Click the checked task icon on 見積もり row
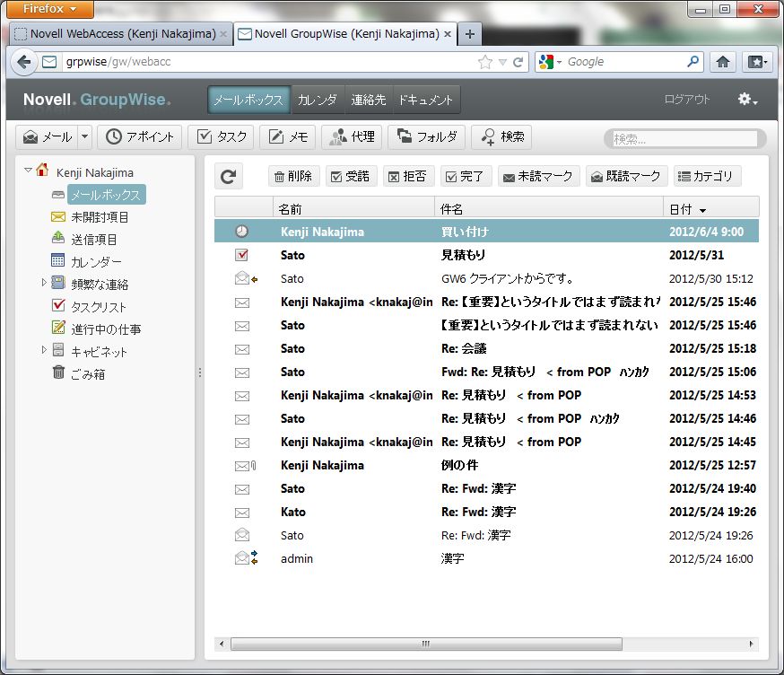 (x=242, y=255)
